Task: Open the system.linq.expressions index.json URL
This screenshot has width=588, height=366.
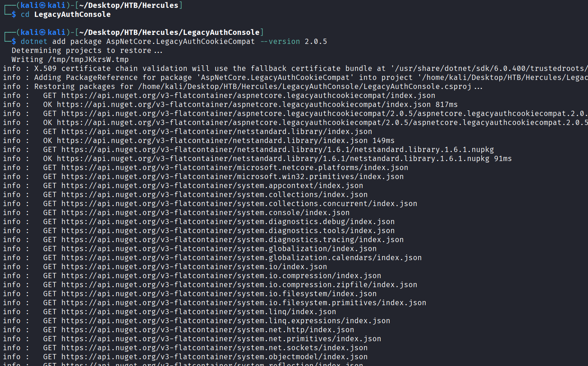Action: [x=225, y=321]
